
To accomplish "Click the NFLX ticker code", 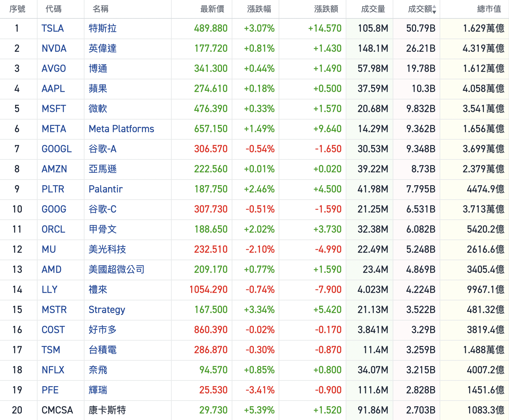I will 53,370.
